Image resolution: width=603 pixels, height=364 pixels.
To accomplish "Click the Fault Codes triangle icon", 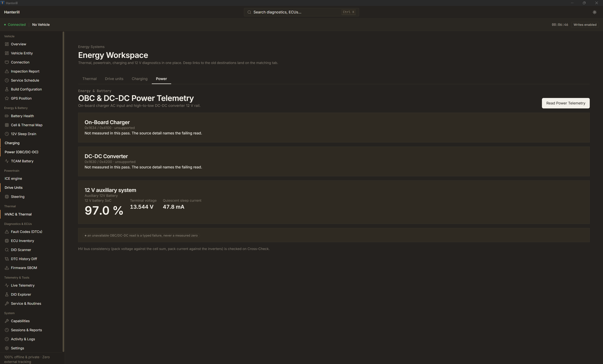I will tap(7, 232).
